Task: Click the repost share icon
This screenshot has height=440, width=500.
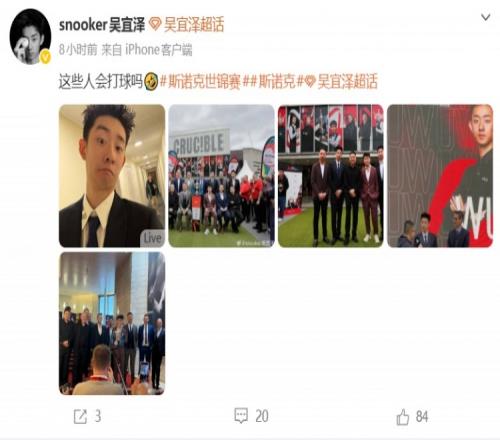Action: [x=80, y=417]
